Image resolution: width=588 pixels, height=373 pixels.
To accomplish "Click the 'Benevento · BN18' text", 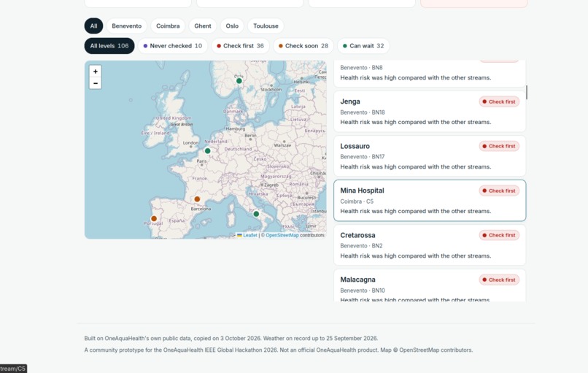I will (363, 112).
